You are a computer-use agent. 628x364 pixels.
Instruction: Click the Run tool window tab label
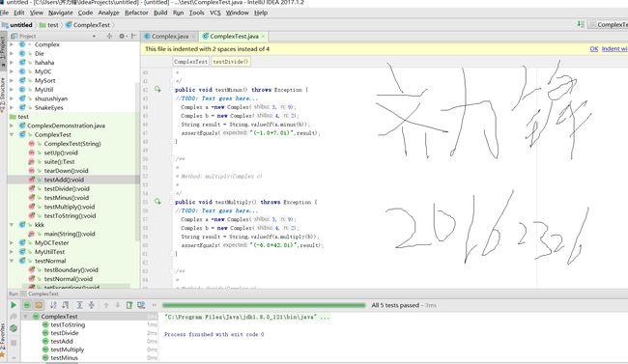(14, 294)
